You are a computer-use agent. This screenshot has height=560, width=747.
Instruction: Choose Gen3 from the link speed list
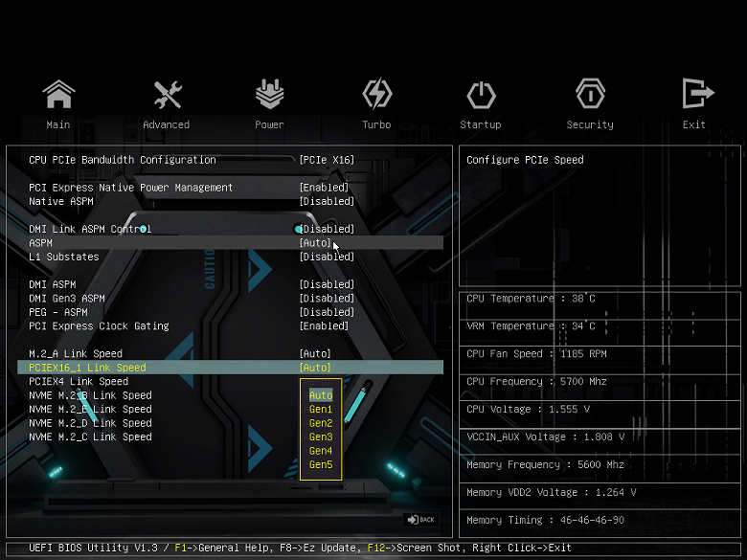(321, 437)
